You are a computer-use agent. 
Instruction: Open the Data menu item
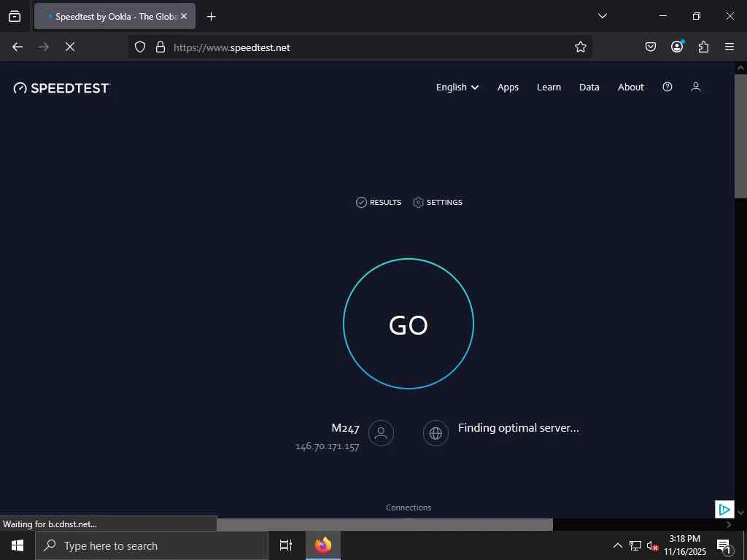click(x=589, y=87)
